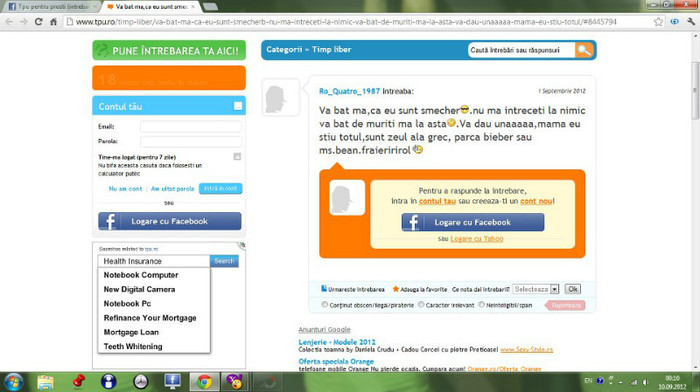Click the Ok rating button
Screen dimensions: 700x392
pos(573,289)
